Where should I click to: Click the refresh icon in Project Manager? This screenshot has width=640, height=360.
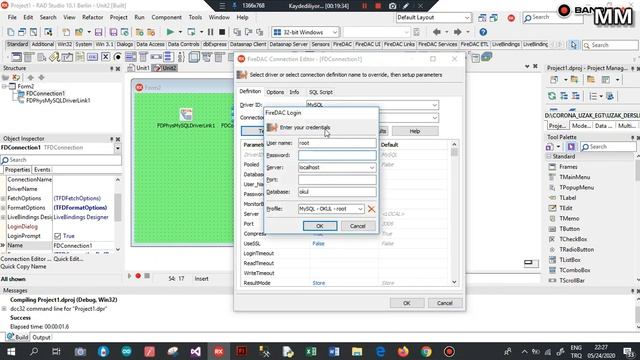[552, 96]
